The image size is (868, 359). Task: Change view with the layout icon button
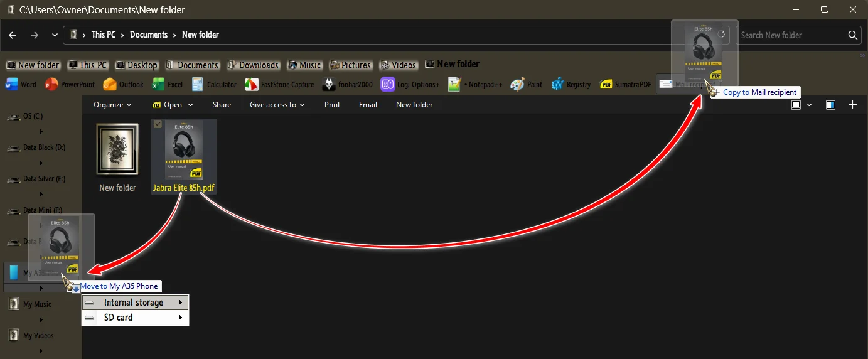coord(796,105)
